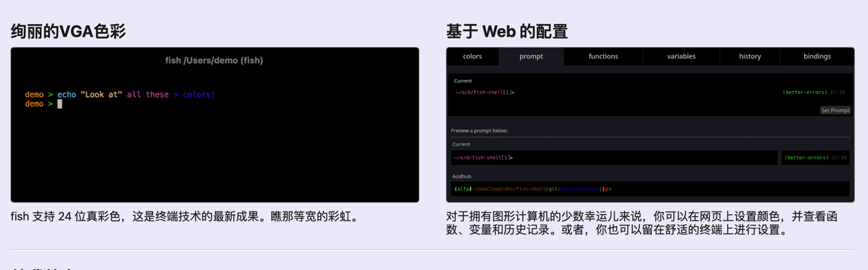This screenshot has width=868, height=270.
Task: Click the echo command text in terminal
Action: coord(67,94)
